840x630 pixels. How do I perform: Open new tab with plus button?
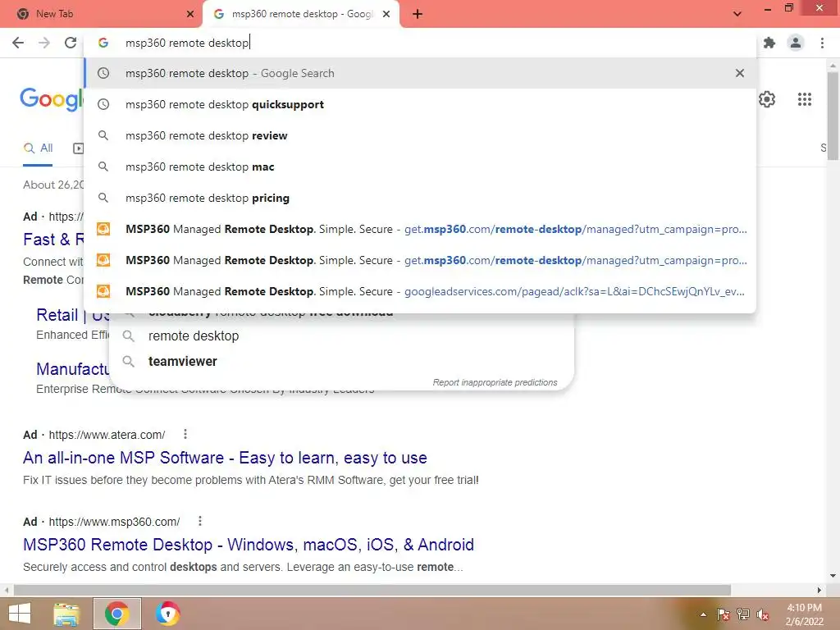point(418,14)
